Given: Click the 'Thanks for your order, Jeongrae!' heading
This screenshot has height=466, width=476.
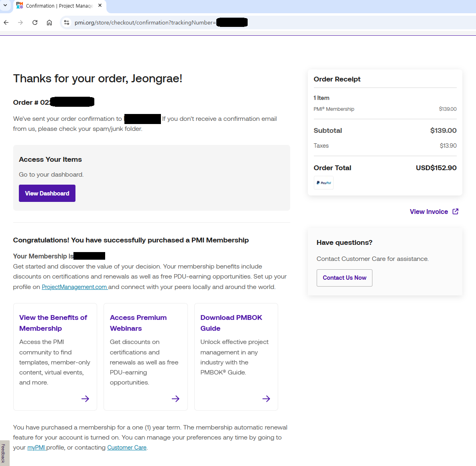Looking at the screenshot, I should point(98,79).
